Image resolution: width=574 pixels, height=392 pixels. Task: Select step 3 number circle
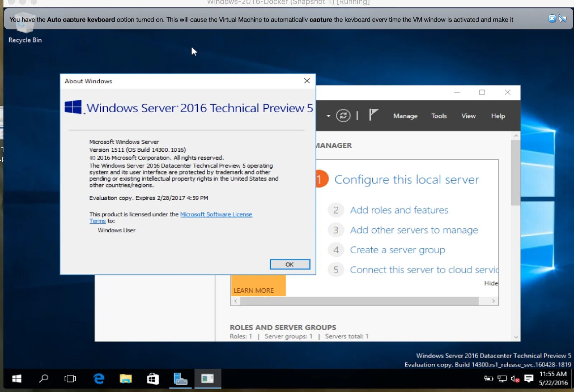(x=336, y=230)
